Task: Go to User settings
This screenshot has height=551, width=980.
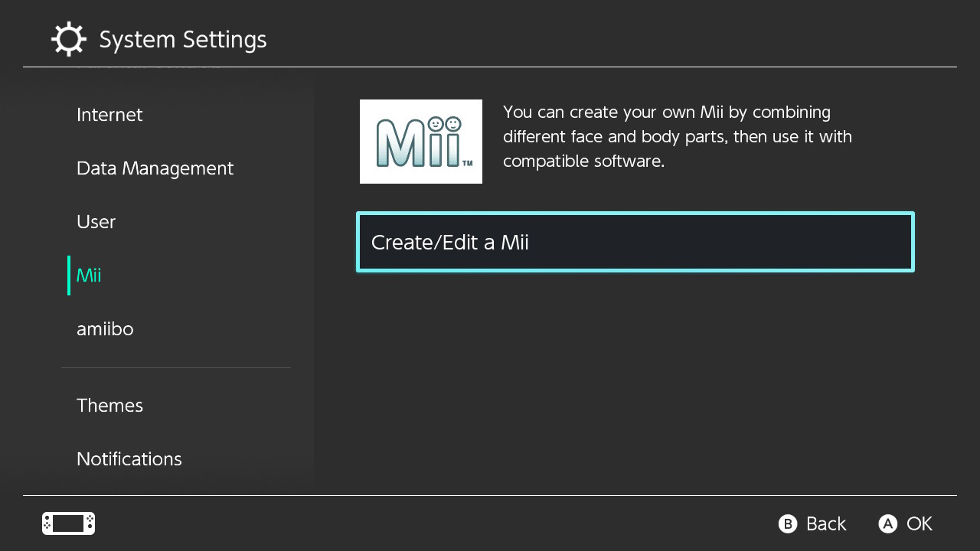Action: tap(96, 222)
